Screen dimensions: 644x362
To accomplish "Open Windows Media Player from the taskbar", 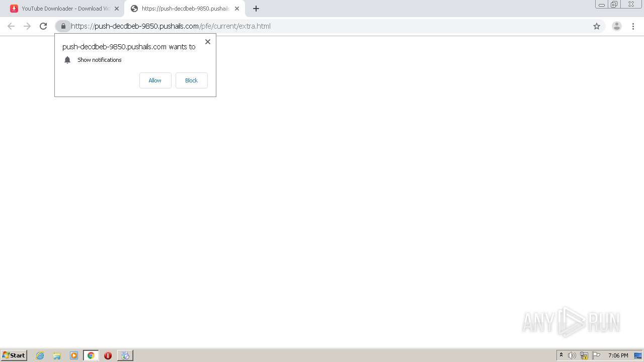I will pyautogui.click(x=74, y=355).
